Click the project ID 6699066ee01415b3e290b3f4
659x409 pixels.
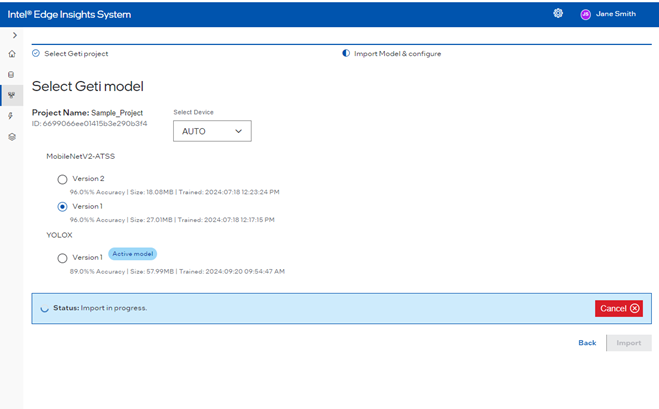click(90, 124)
